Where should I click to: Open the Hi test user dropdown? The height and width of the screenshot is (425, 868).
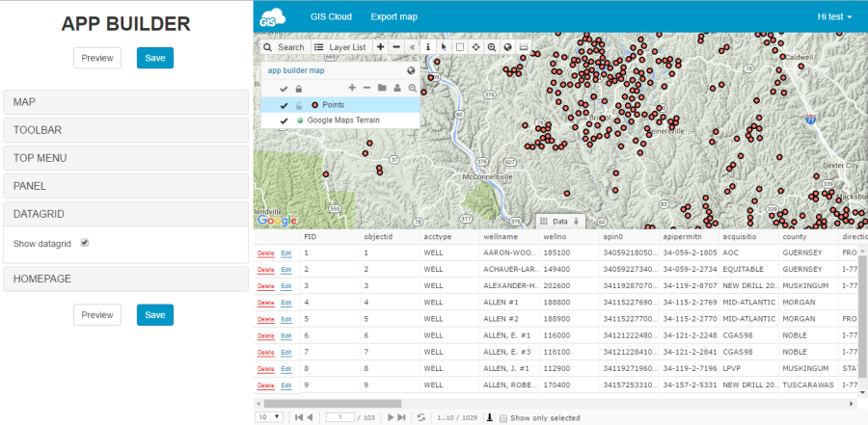[x=834, y=16]
